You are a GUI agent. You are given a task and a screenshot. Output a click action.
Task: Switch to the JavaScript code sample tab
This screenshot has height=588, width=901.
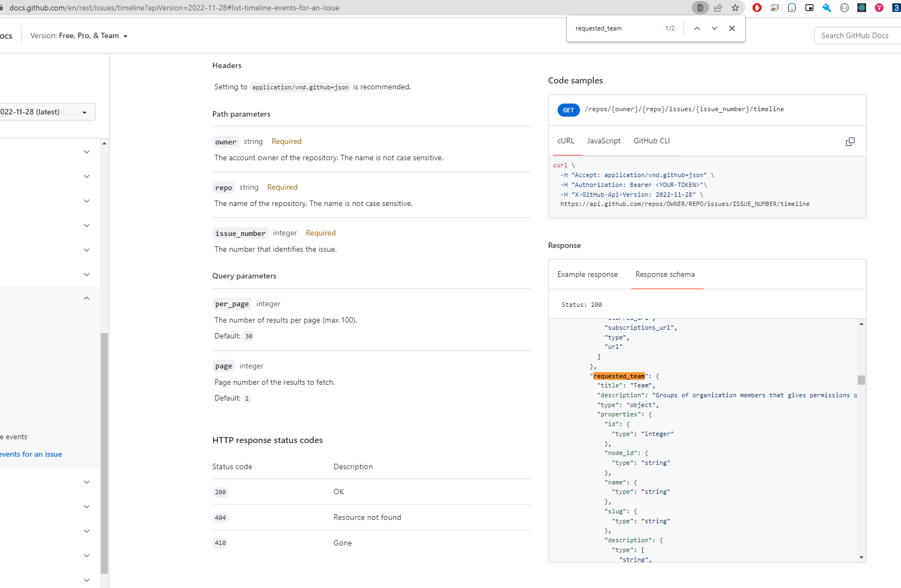[604, 141]
